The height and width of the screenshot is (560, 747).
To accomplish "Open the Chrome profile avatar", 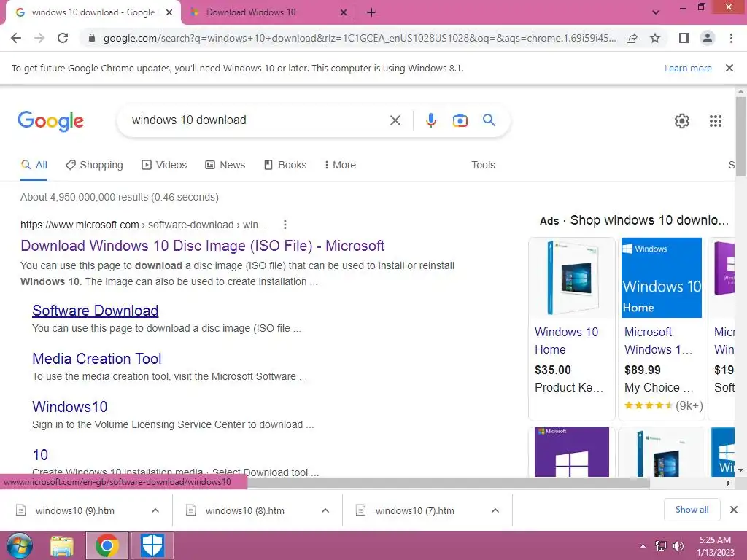I will tap(708, 38).
